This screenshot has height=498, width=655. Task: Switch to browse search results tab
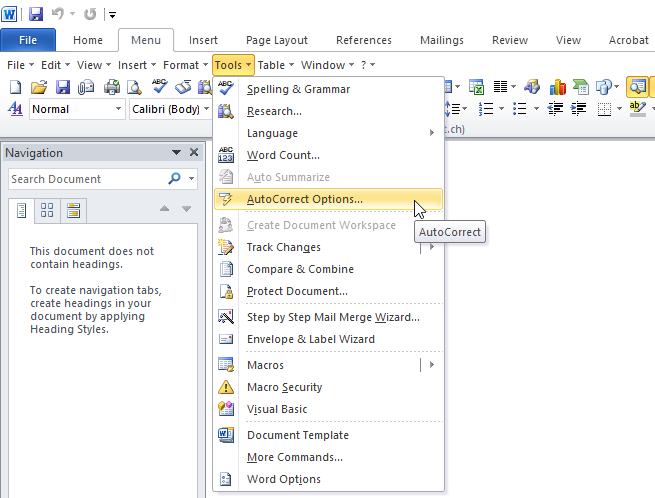click(74, 210)
